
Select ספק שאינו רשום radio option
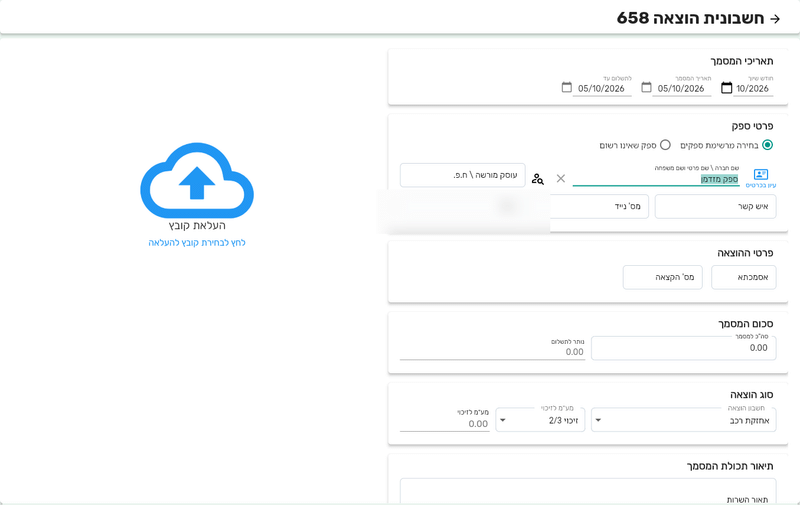[x=665, y=145]
